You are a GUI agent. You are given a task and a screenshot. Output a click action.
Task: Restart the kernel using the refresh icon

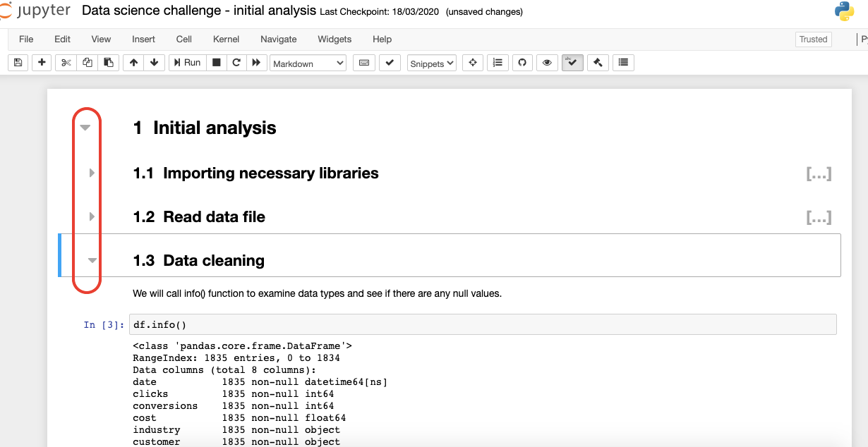(x=236, y=63)
